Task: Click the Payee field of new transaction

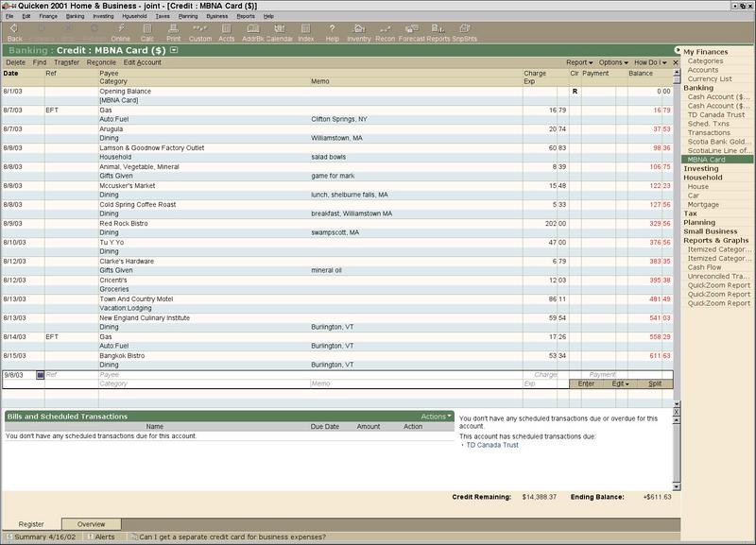Action: pos(311,375)
